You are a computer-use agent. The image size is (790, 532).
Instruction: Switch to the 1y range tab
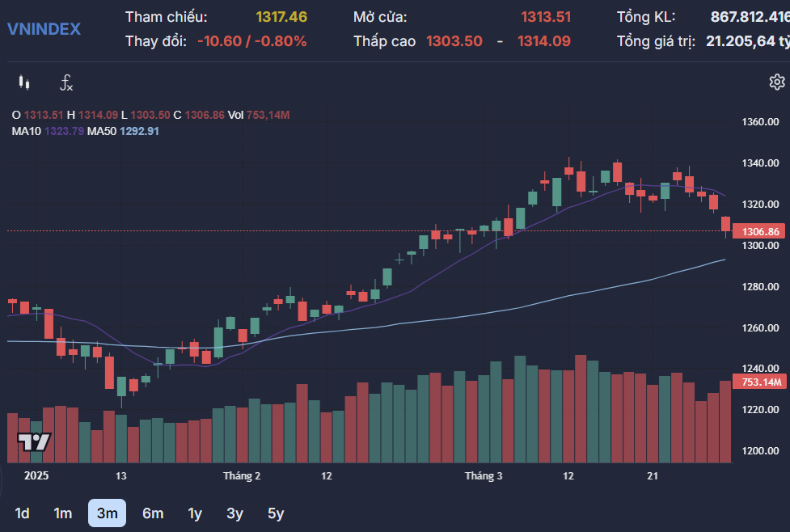193,513
